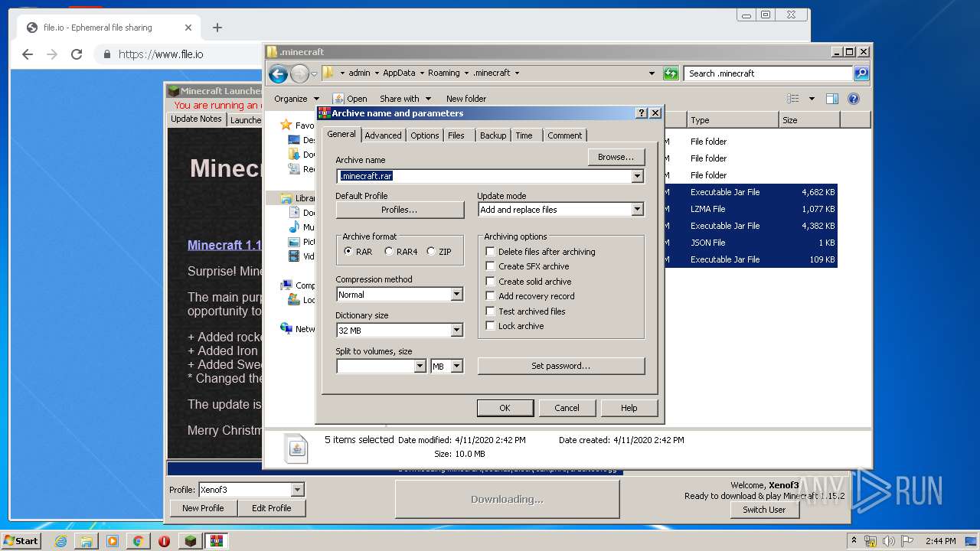Open File Explorer taskbar icon
The image size is (980, 551).
coord(87,541)
